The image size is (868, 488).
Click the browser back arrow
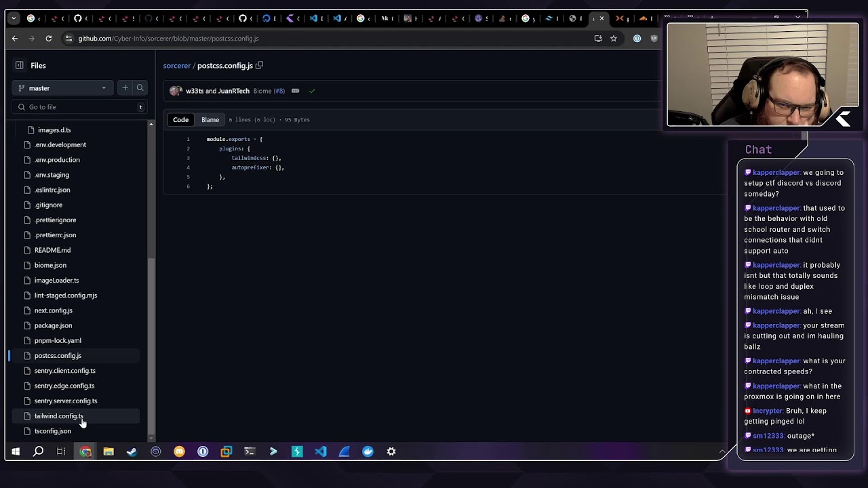(x=15, y=39)
